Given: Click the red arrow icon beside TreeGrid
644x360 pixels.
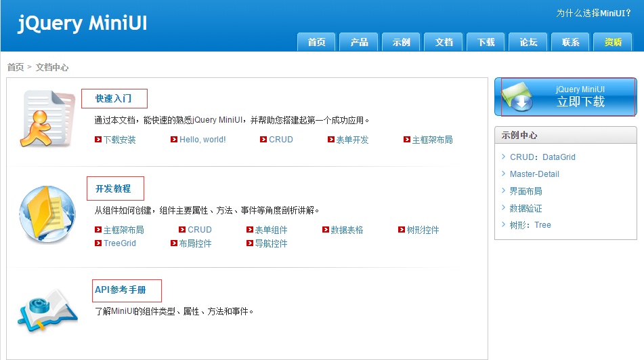Looking at the screenshot, I should coord(98,243).
